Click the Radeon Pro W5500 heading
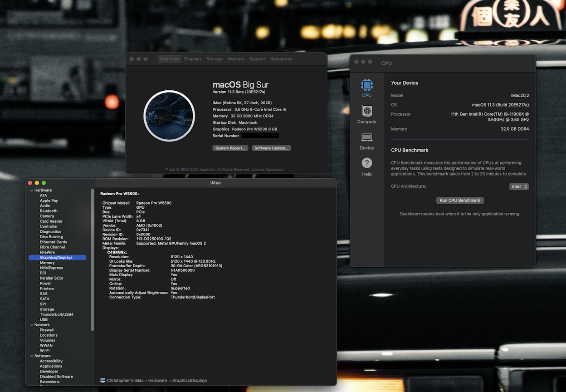566x392 pixels. coord(119,194)
